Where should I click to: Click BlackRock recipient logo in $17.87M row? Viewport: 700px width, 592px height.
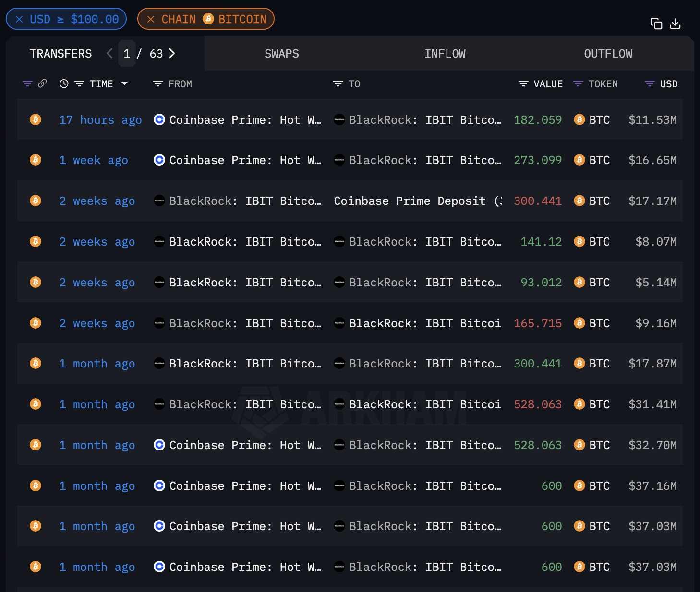tap(339, 364)
